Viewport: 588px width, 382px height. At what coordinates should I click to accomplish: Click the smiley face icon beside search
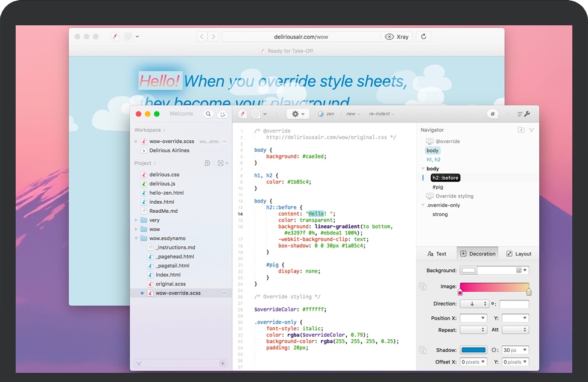pos(223,114)
